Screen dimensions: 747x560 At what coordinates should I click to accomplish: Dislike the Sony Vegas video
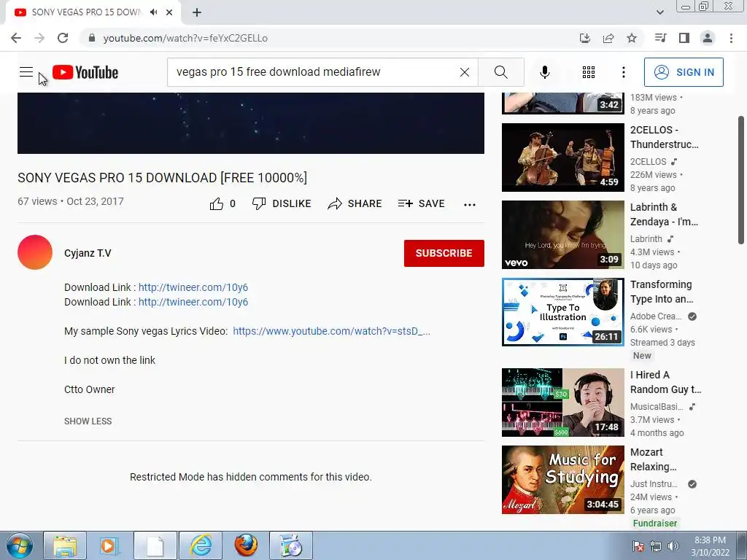(282, 204)
